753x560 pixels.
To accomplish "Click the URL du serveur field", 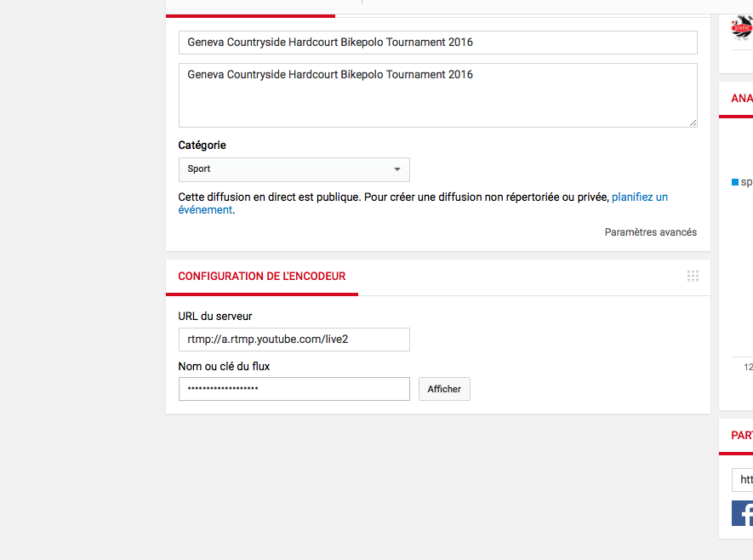I will (x=294, y=340).
